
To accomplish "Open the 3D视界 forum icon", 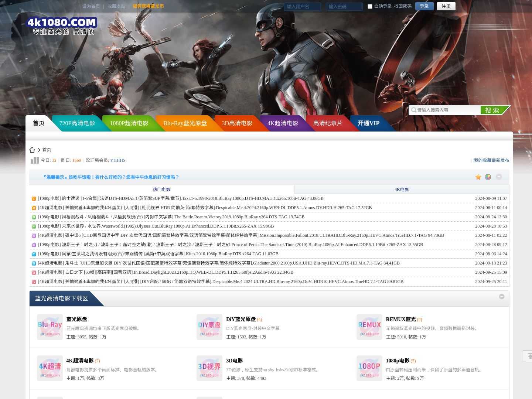I will tap(209, 368).
